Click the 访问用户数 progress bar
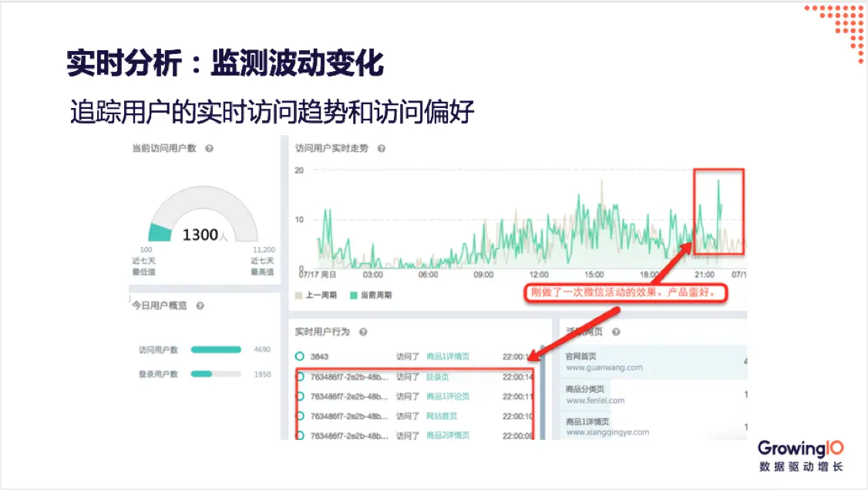This screenshot has width=868, height=490. 216,350
